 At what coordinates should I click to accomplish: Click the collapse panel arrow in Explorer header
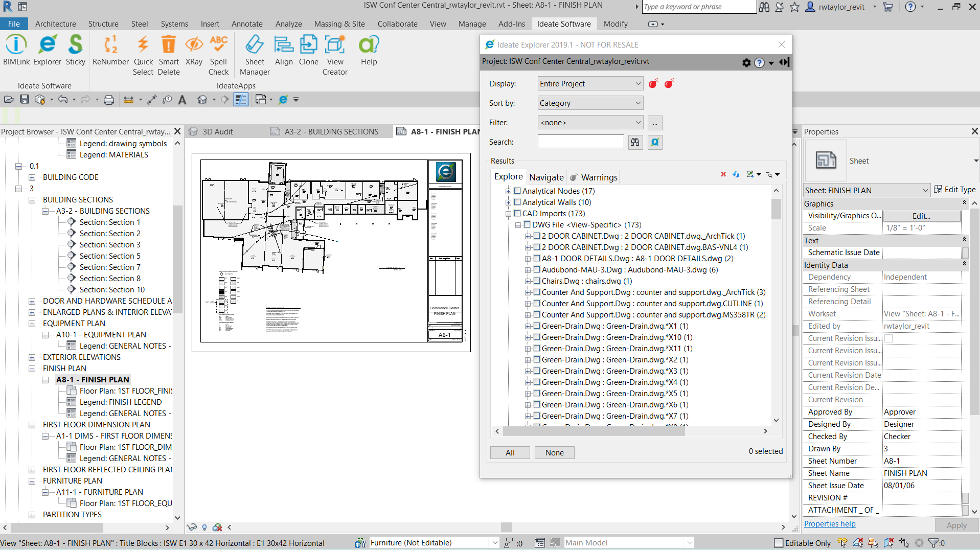click(x=785, y=62)
